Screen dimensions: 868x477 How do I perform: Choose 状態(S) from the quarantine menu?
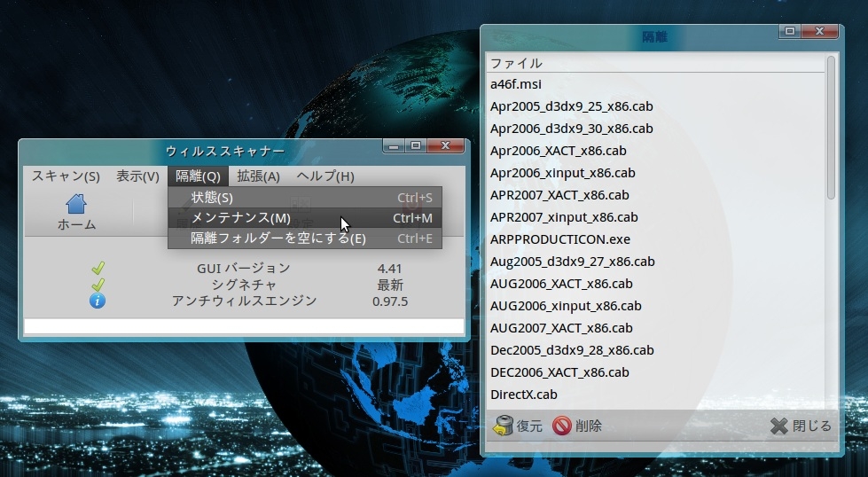point(212,197)
